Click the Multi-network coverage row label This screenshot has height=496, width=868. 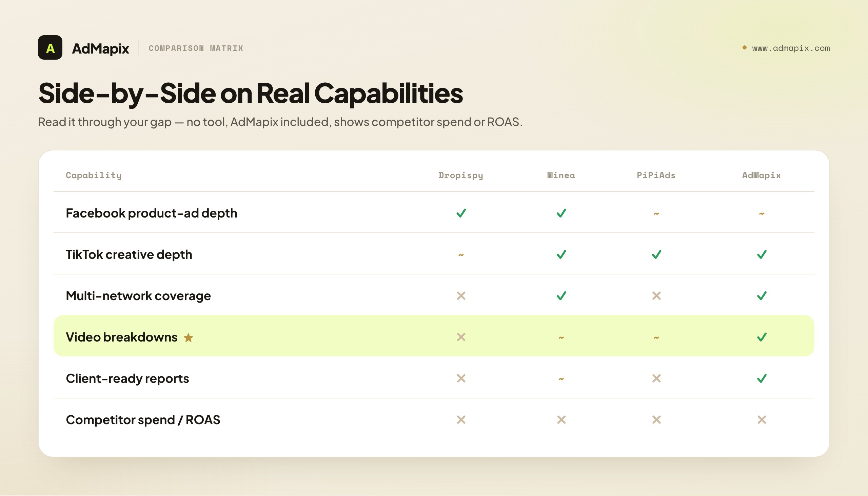pos(138,296)
